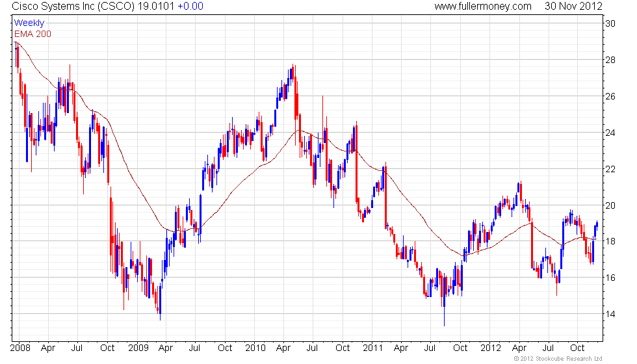This screenshot has height=364, width=637.
Task: Click the y-axis label 24
Action: click(610, 133)
